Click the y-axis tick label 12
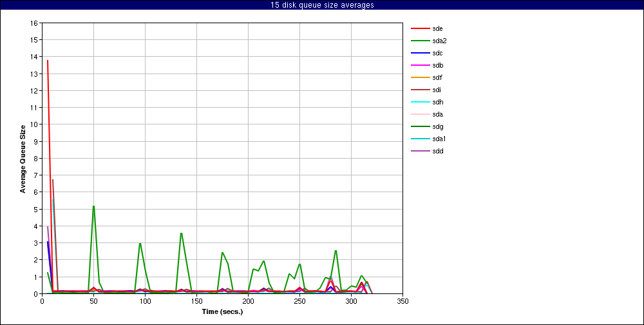Viewport: 644px width, 325px height. point(34,90)
